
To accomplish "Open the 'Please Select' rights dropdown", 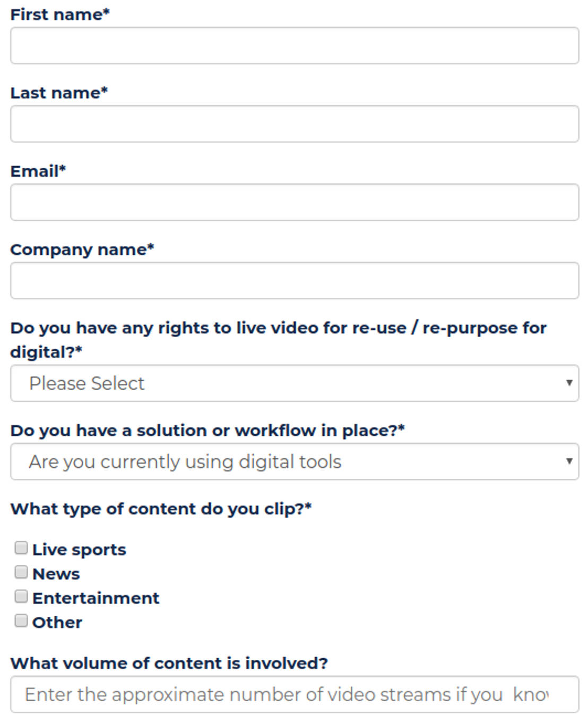I will (x=294, y=383).
